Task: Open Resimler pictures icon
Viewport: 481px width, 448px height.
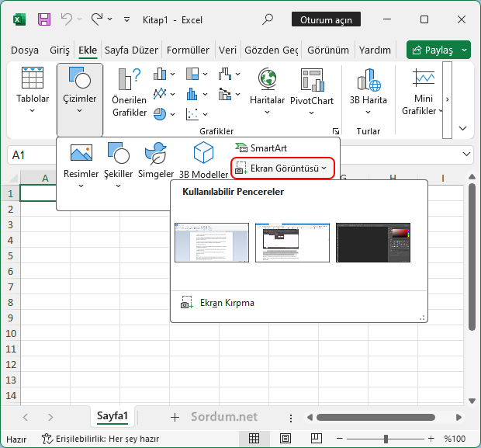Action: pos(81,153)
